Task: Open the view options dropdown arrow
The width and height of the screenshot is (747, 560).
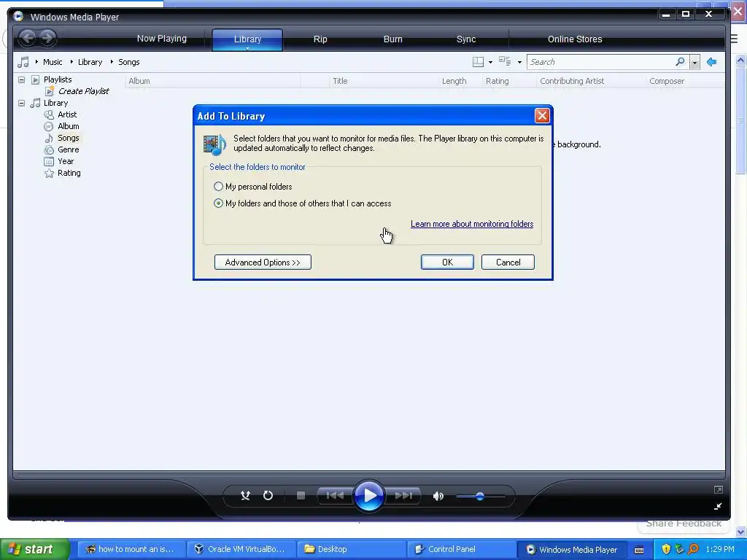Action: [x=519, y=63]
